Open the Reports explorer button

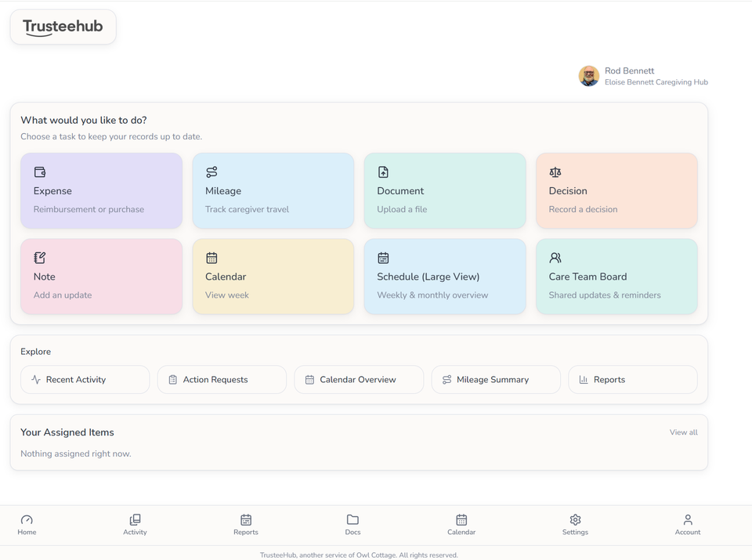[632, 379]
